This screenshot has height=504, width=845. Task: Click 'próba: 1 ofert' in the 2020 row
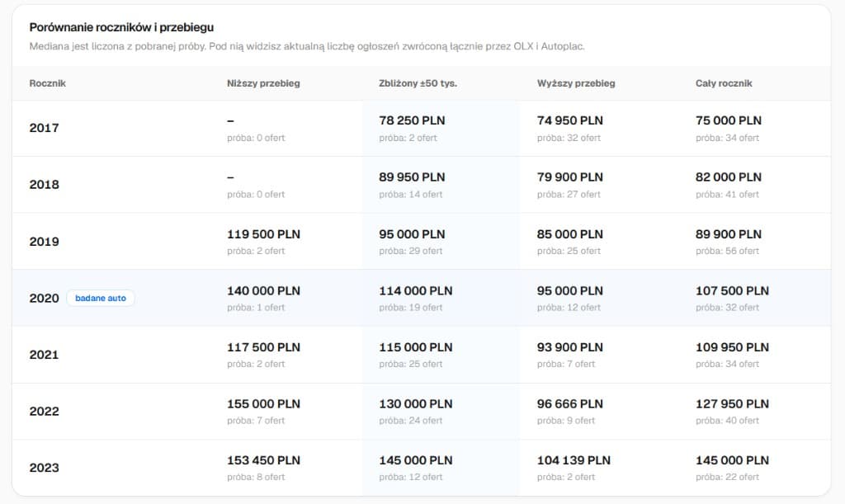click(x=256, y=308)
